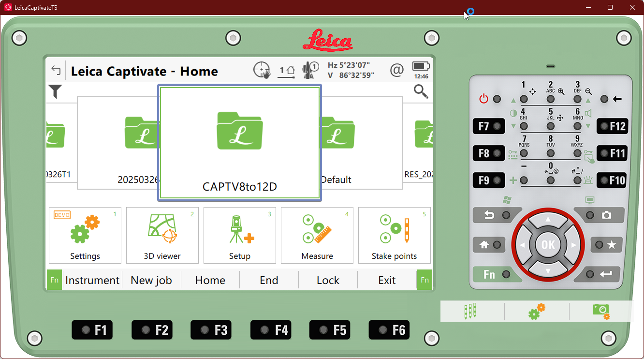Click the up arrow navigation key

(548, 220)
